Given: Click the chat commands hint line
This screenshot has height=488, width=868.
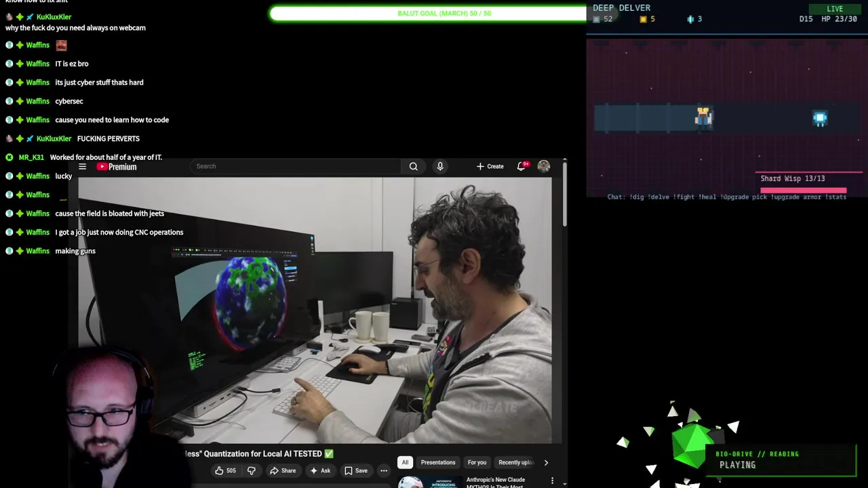Looking at the screenshot, I should point(727,197).
